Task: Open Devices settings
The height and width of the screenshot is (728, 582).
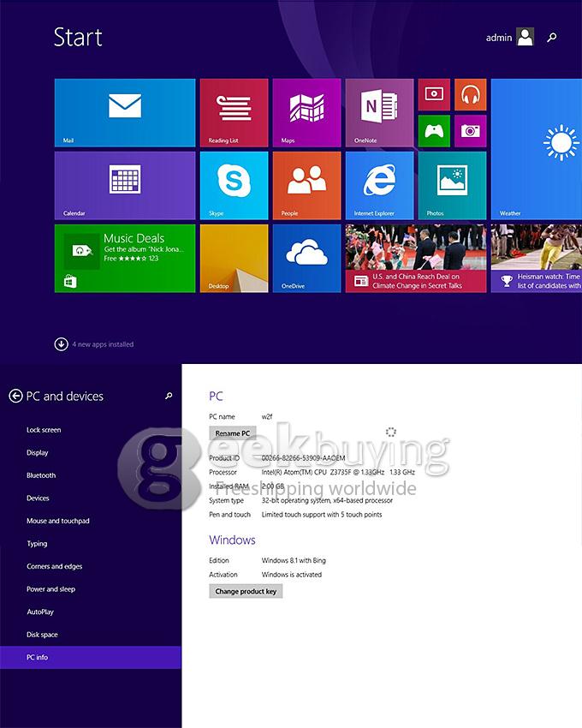Action: click(38, 498)
